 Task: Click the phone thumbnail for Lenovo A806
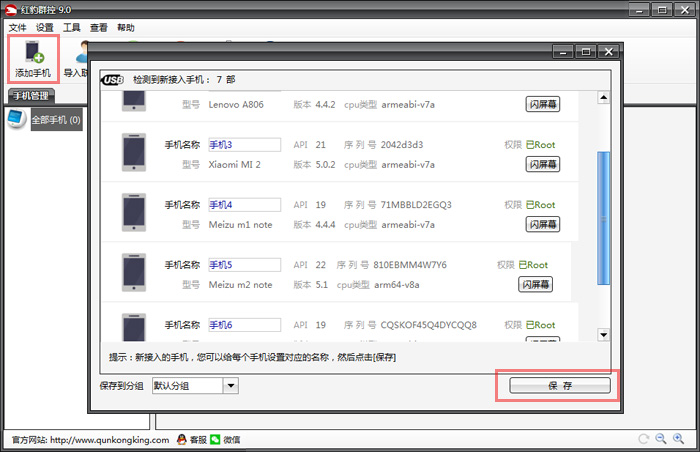click(134, 101)
